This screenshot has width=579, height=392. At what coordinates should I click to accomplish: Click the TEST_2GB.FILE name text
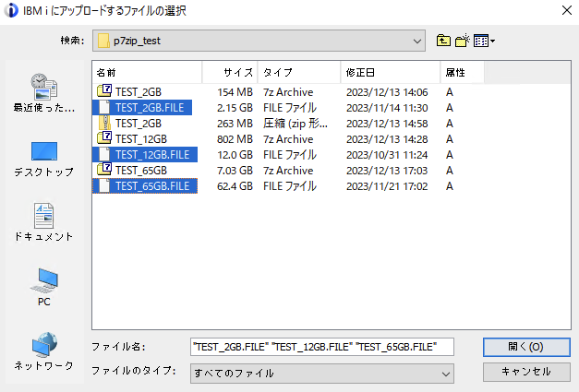click(x=150, y=108)
